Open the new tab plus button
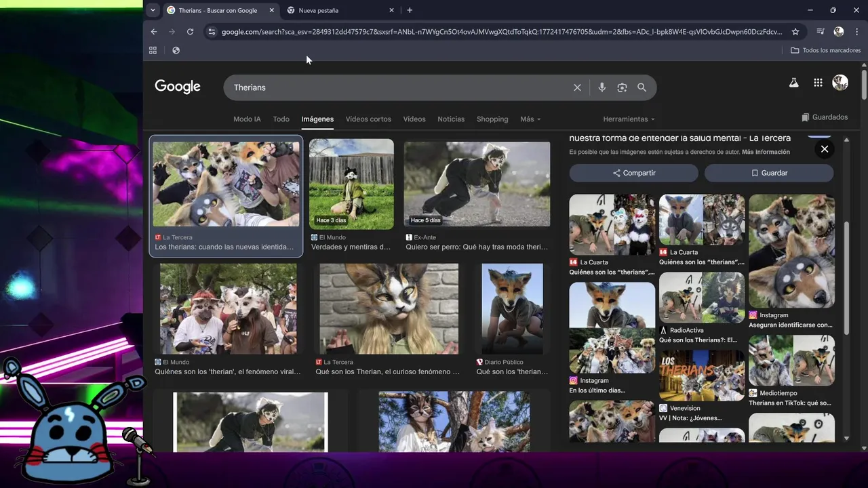The image size is (868, 488). coord(410,10)
